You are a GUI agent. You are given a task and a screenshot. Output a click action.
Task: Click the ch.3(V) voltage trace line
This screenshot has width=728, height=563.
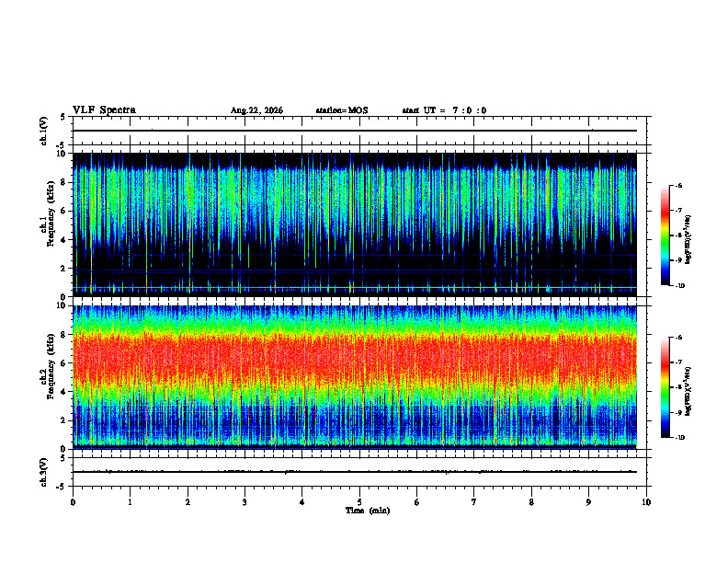tap(355, 472)
